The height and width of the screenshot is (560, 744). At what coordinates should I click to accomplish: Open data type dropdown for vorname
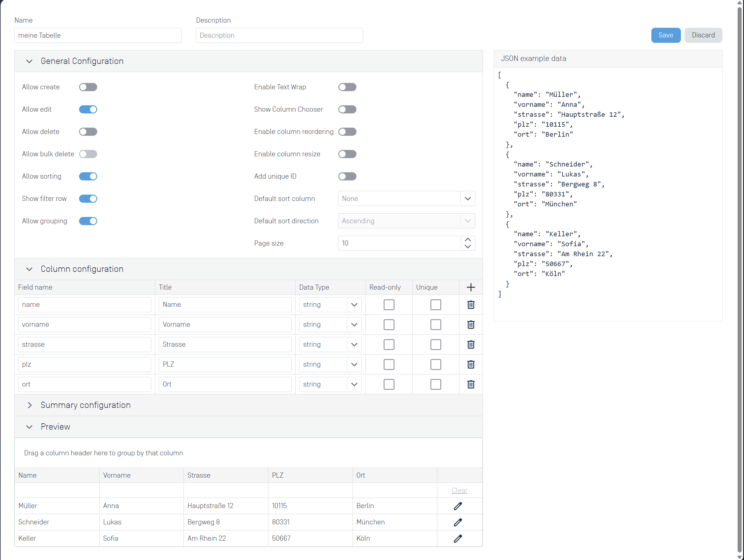[x=354, y=324]
